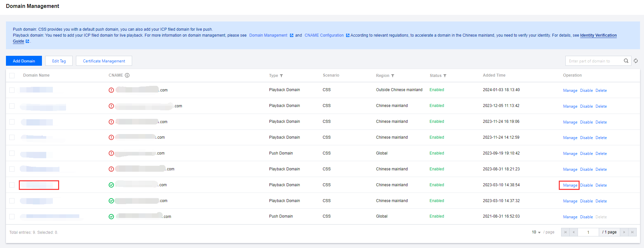Viewport: 644px width, 248px height.
Task: Check the row added 2024-01-03 18:13:40
Action: click(x=12, y=90)
